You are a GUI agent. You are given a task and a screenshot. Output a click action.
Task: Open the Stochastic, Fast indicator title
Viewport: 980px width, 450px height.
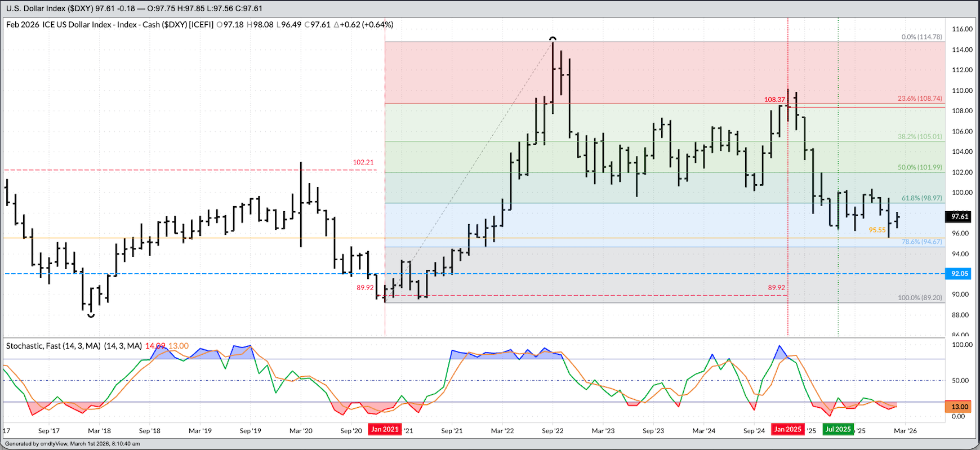74,346
